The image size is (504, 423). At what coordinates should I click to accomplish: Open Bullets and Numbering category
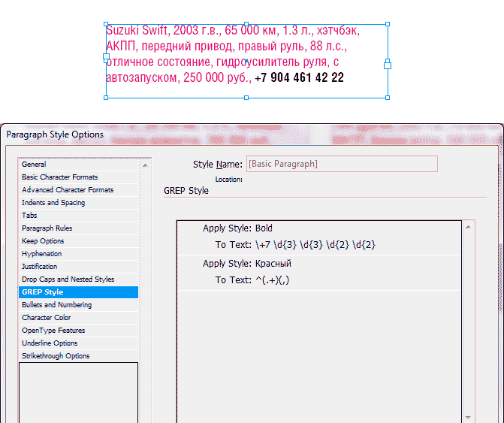[x=78, y=305]
